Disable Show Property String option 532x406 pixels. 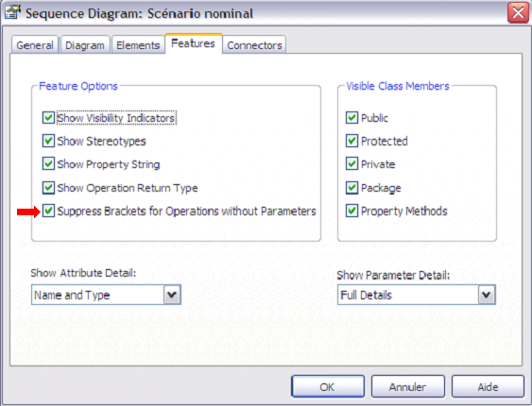tap(48, 163)
